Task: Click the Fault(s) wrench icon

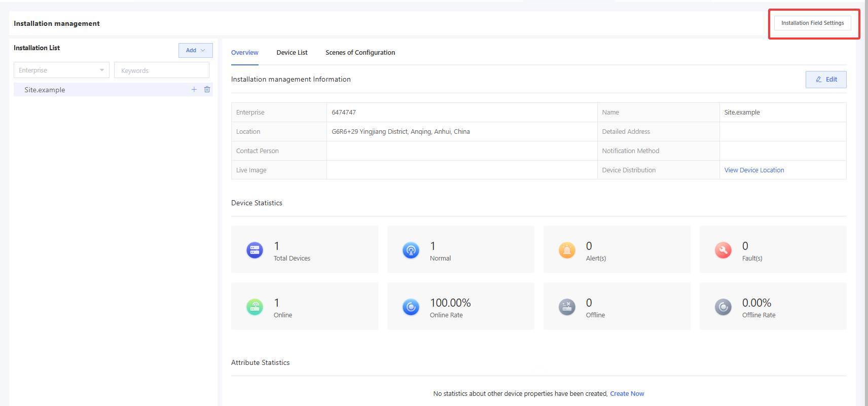Action: coord(723,250)
